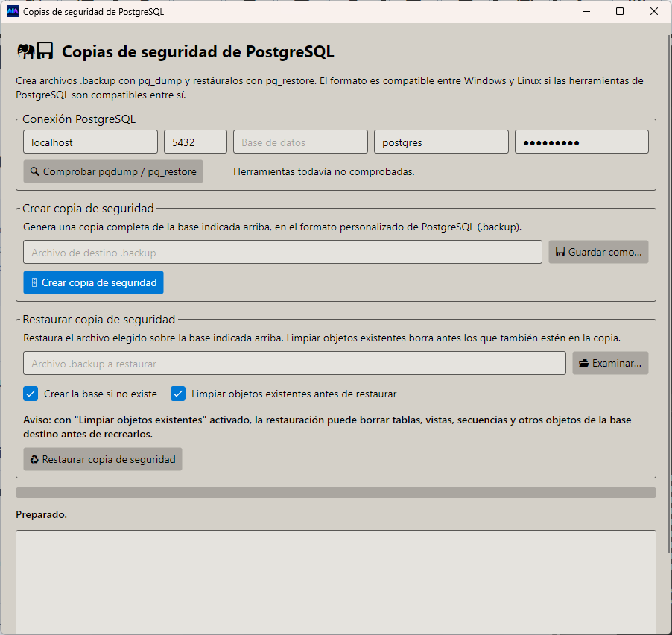
Task: Click the checkbox label Crear la base si no existe
Action: click(101, 394)
